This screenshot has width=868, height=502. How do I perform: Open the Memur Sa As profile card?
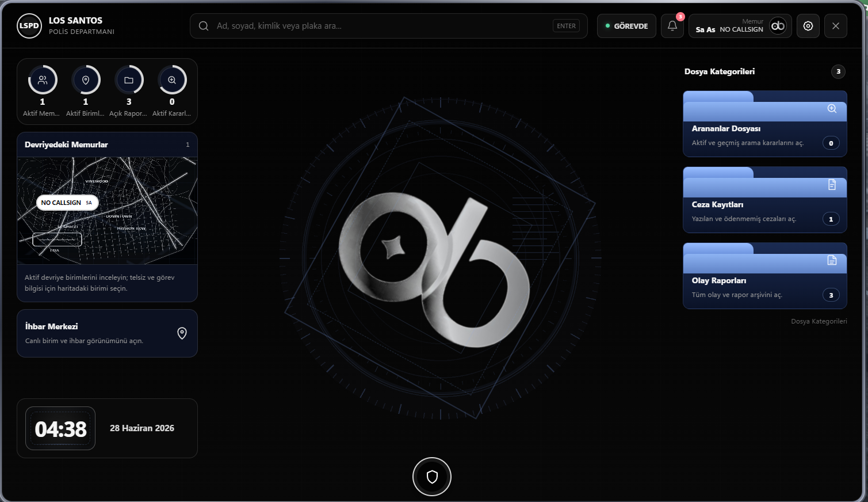(x=740, y=26)
